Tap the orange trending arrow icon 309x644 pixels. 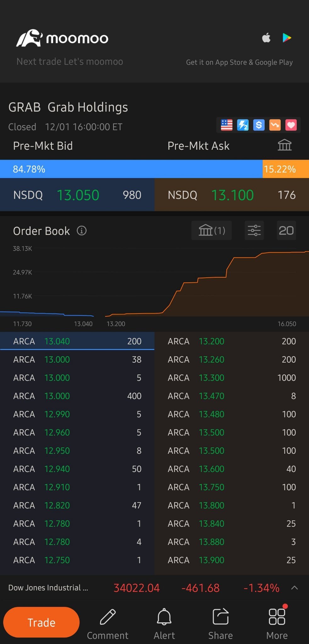pyautogui.click(x=275, y=125)
